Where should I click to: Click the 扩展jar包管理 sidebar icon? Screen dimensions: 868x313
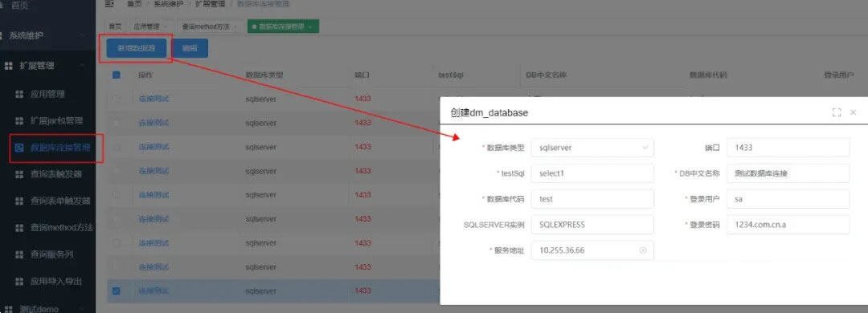[x=19, y=120]
